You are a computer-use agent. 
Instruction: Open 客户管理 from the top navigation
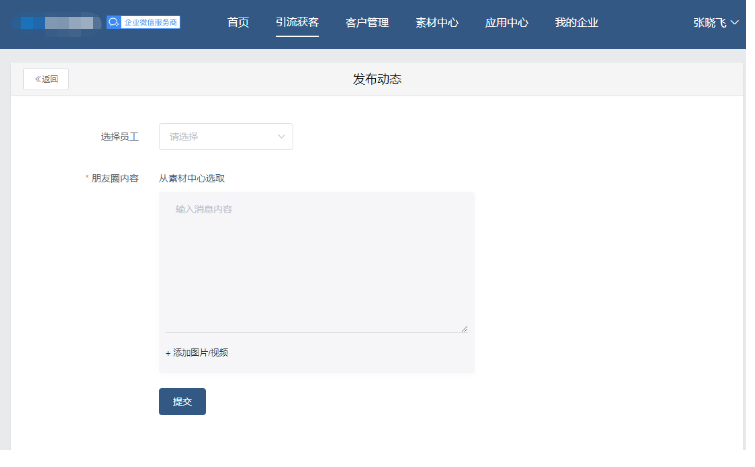[x=367, y=22]
